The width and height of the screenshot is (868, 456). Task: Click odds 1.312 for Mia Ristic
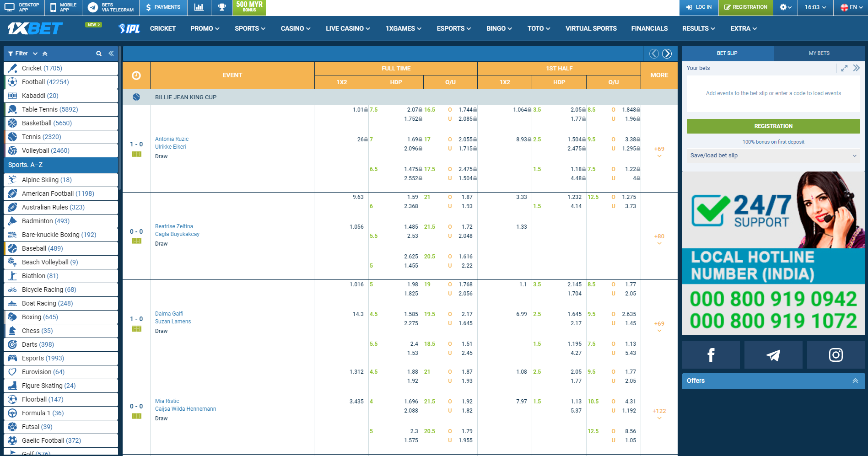[x=356, y=372]
